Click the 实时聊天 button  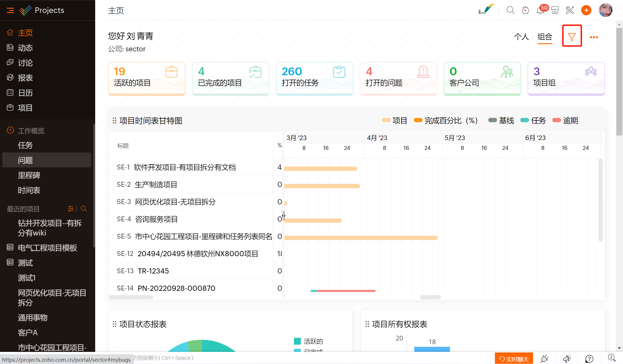tap(514, 359)
